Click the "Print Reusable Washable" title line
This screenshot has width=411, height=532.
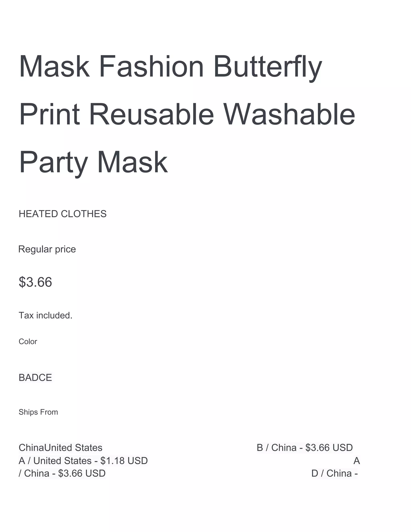187,114
